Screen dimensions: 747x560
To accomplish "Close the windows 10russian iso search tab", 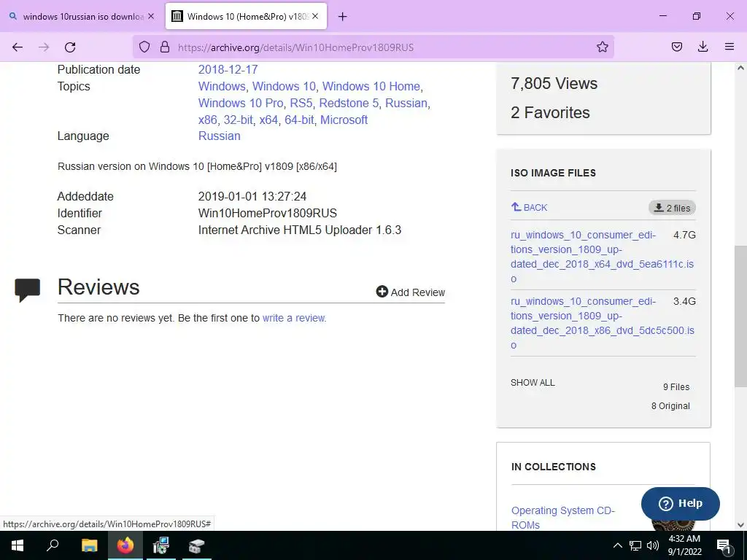I will 151,16.
